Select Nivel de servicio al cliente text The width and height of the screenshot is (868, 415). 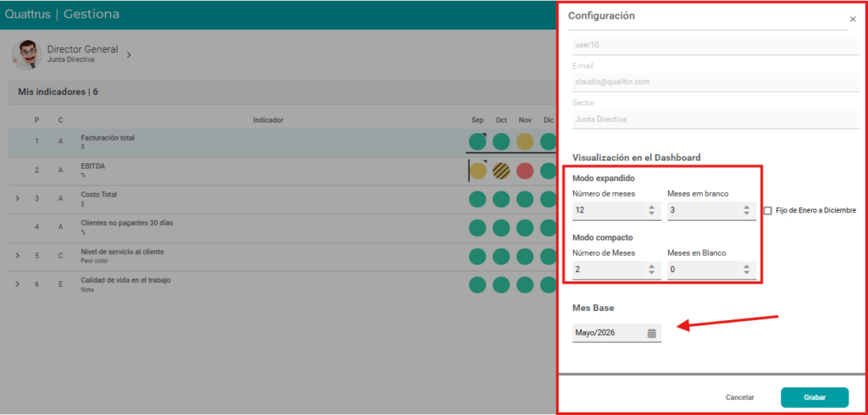[x=122, y=252]
